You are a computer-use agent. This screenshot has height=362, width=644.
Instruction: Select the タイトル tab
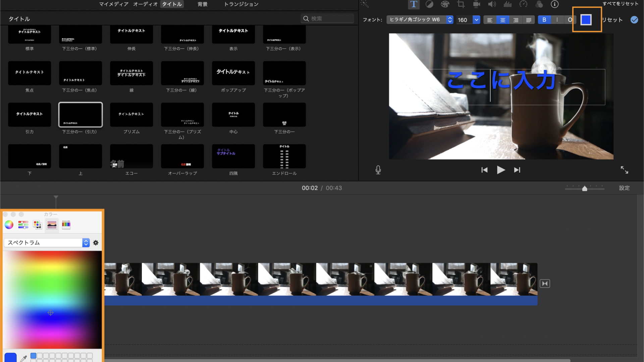[172, 4]
